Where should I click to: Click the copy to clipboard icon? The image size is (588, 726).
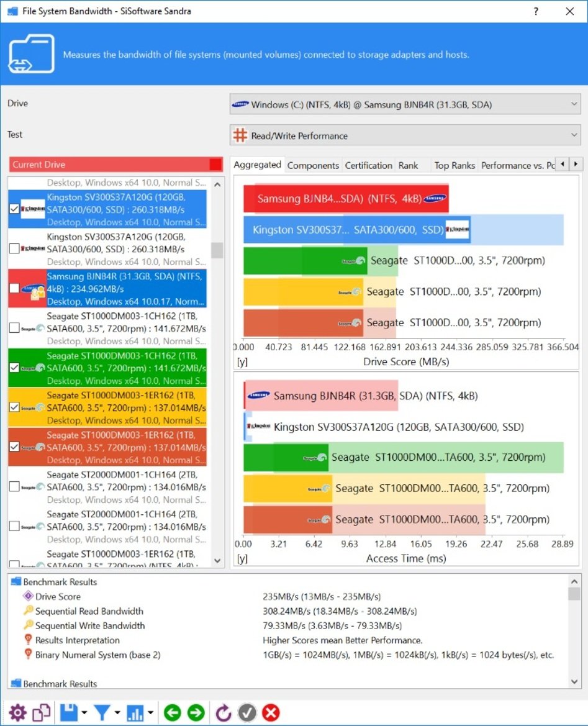[x=41, y=712]
